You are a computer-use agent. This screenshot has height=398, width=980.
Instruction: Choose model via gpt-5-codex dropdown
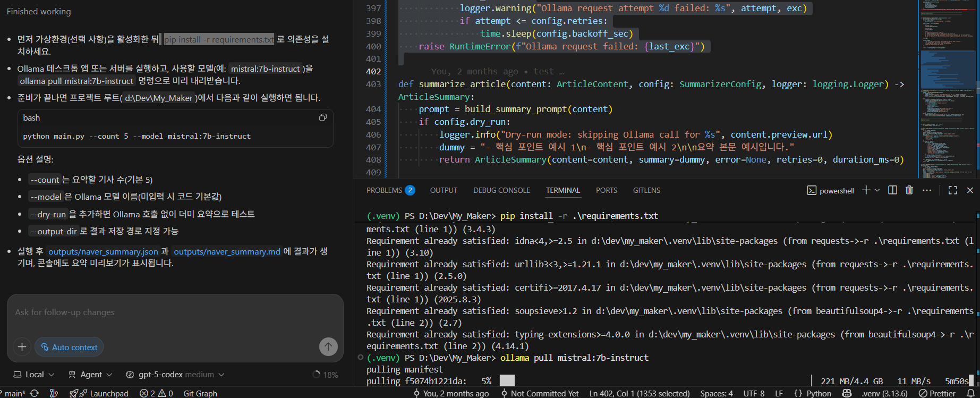tap(175, 375)
